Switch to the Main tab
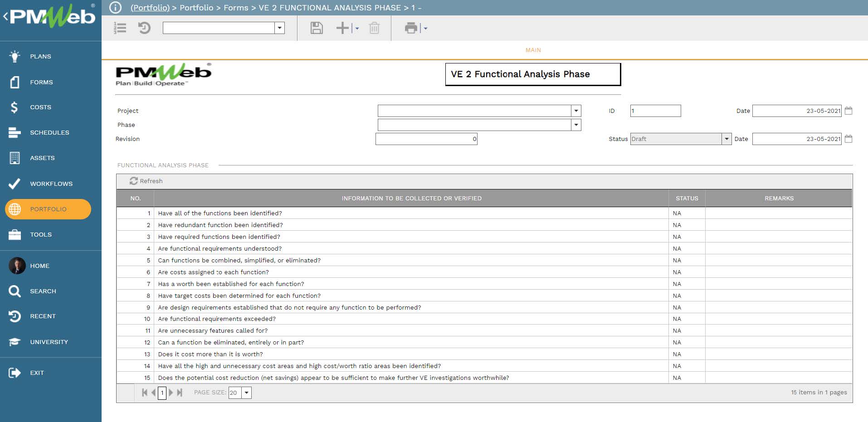 click(x=532, y=50)
